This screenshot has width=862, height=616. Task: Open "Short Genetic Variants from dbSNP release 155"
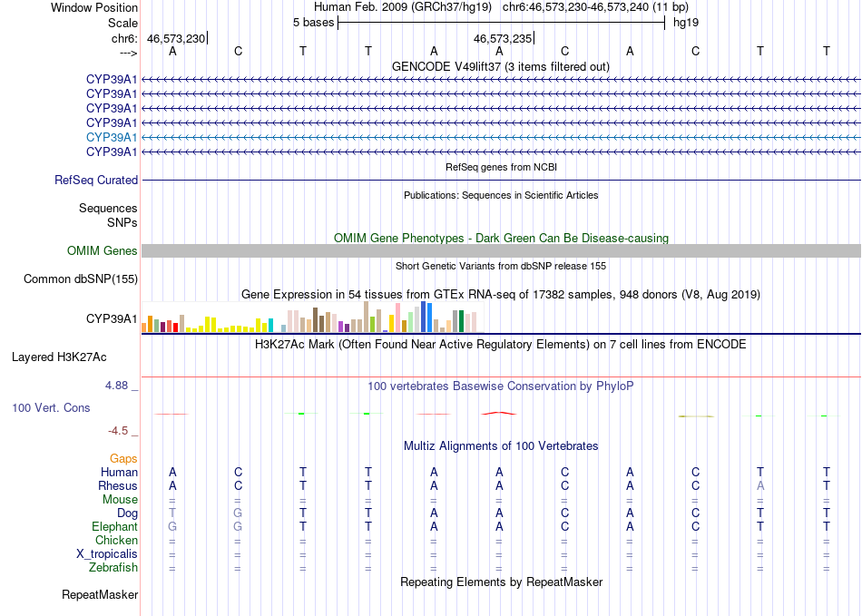tap(501, 266)
